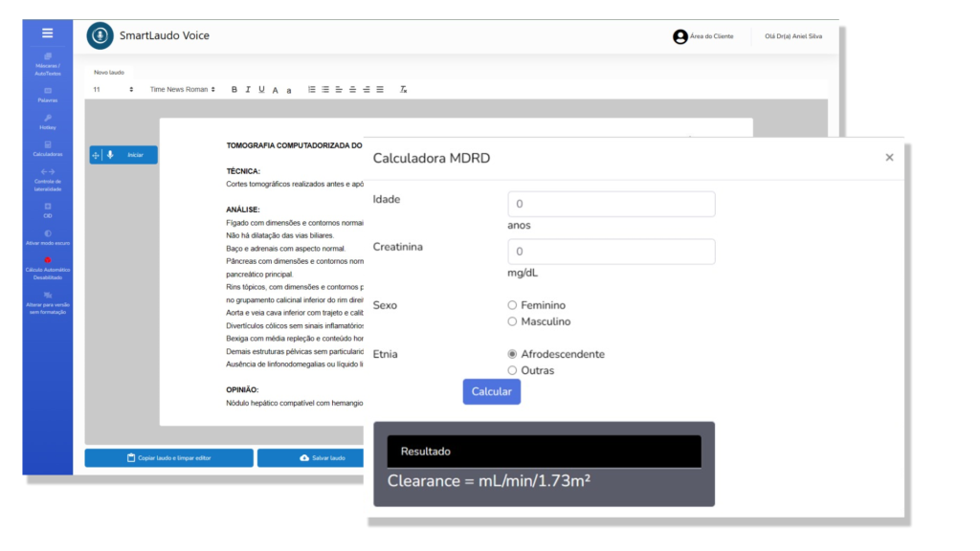Select the Masculino radio button

tap(513, 321)
